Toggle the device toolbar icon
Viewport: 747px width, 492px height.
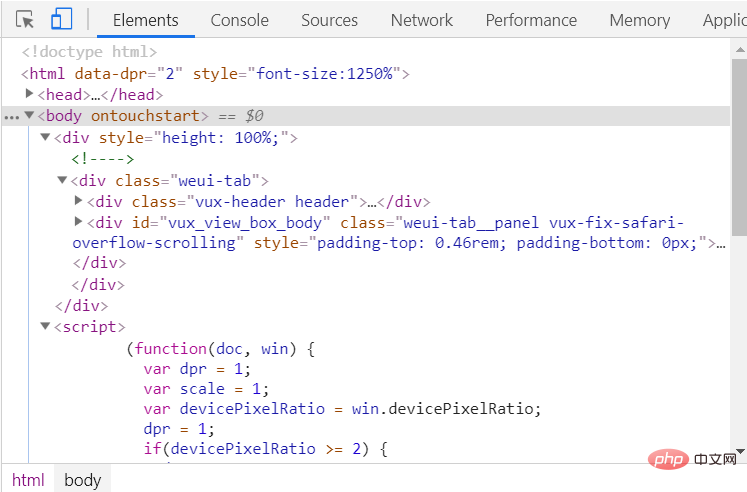pos(61,20)
